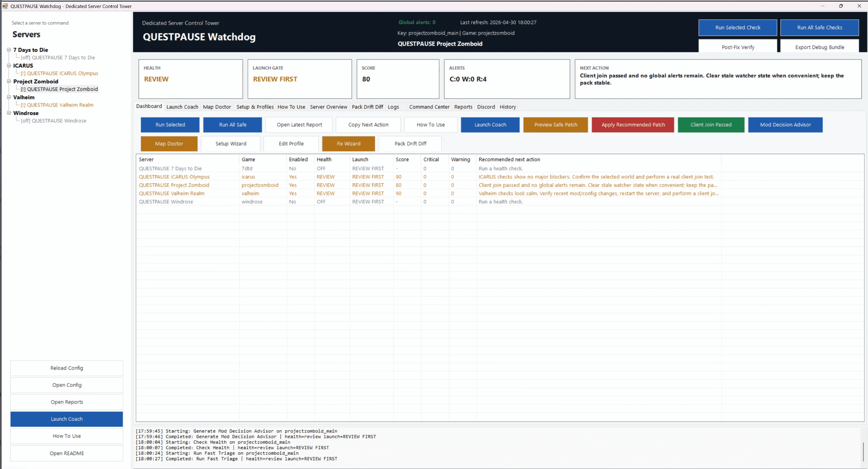Click the Open Reports sidebar button
Screen dimensions: 868x469
click(x=66, y=402)
